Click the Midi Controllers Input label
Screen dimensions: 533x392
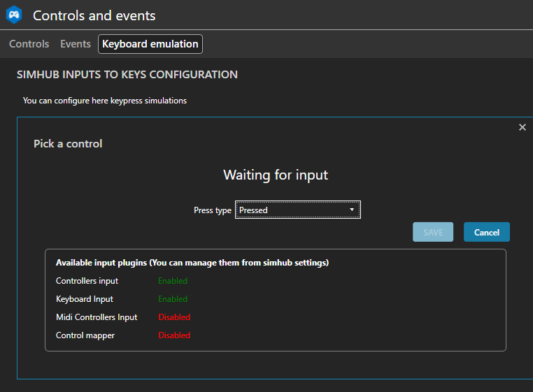tap(97, 317)
